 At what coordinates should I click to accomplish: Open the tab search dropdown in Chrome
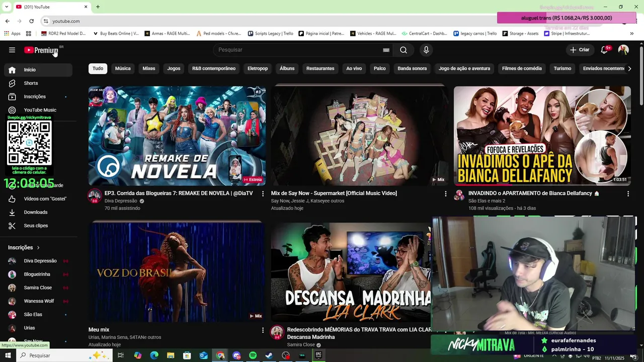coord(7,7)
